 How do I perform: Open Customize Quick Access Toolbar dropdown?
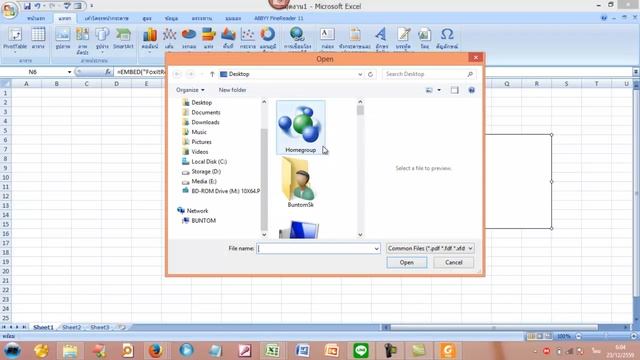click(91, 6)
